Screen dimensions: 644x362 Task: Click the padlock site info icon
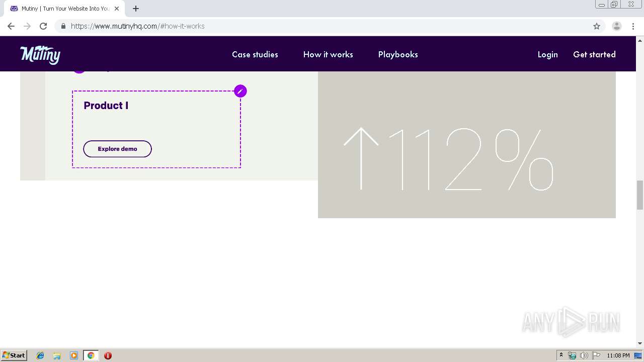tap(63, 26)
